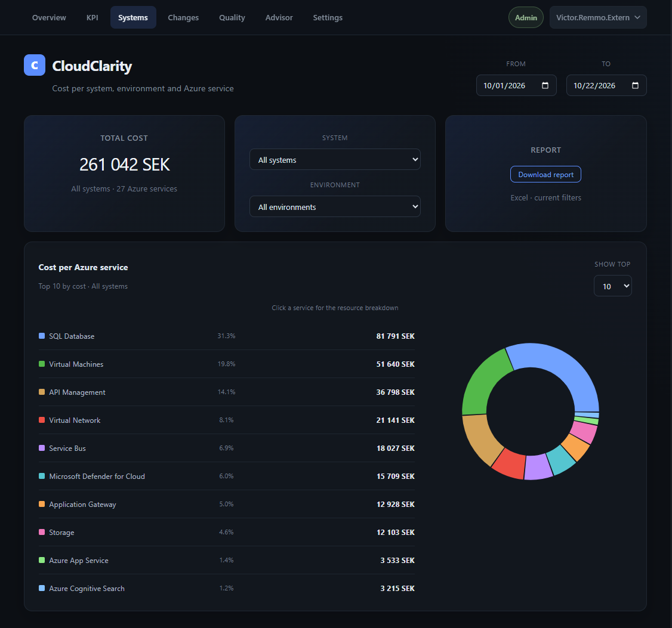
Task: Select the Application Gateway service row
Action: click(x=227, y=504)
